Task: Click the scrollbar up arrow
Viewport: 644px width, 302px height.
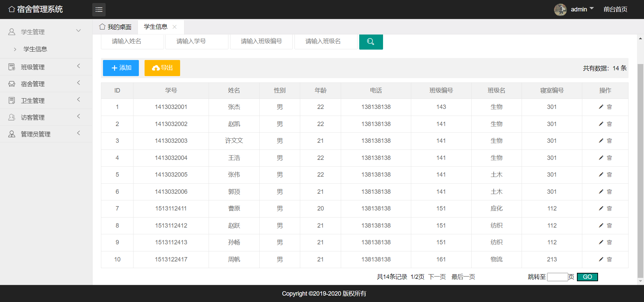Action: tap(640, 39)
